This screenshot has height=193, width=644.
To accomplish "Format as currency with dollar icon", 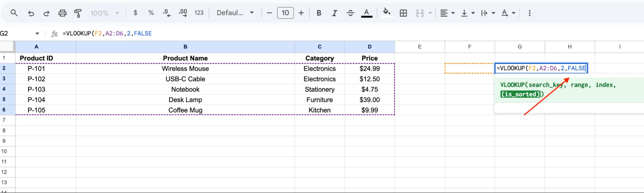I will (135, 13).
